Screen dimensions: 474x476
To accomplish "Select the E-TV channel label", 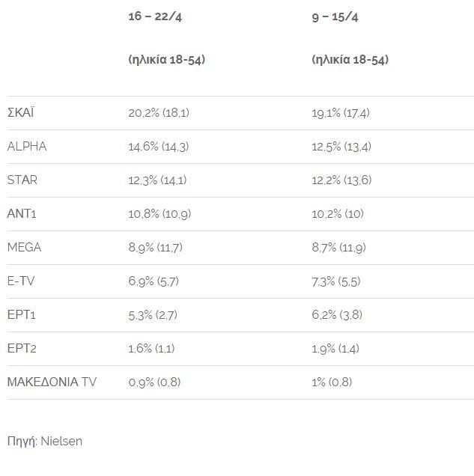I will (21, 281).
